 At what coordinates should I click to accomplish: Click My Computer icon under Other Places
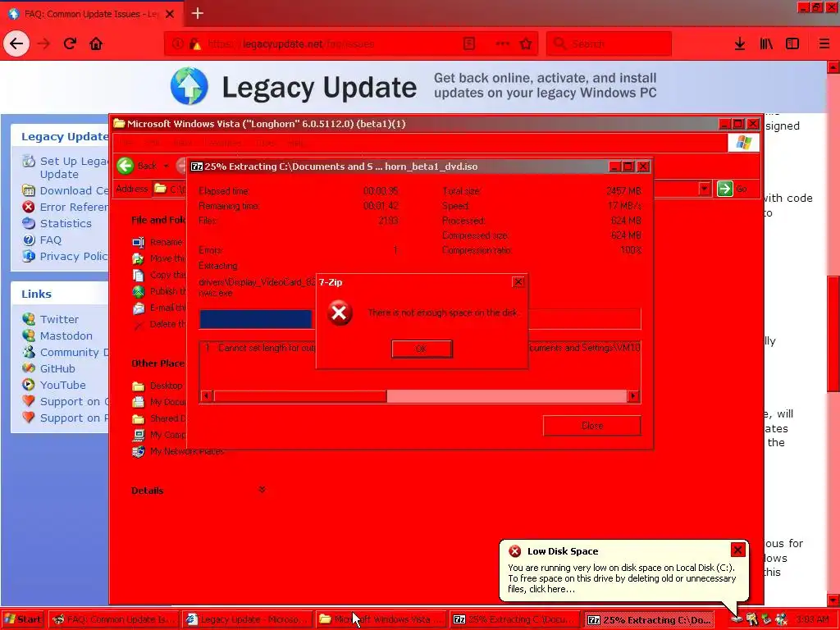pyautogui.click(x=138, y=435)
